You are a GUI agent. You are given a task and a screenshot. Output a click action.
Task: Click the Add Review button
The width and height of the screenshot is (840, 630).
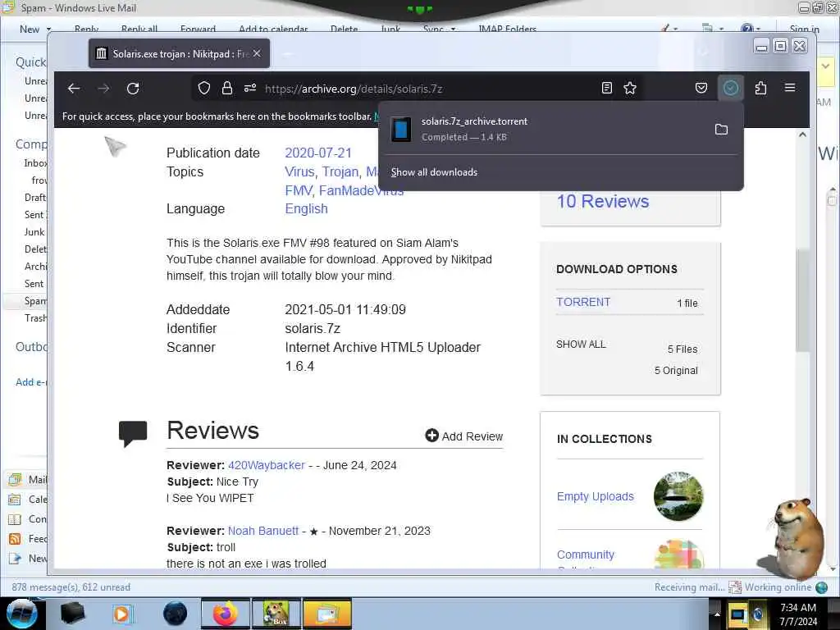point(464,436)
